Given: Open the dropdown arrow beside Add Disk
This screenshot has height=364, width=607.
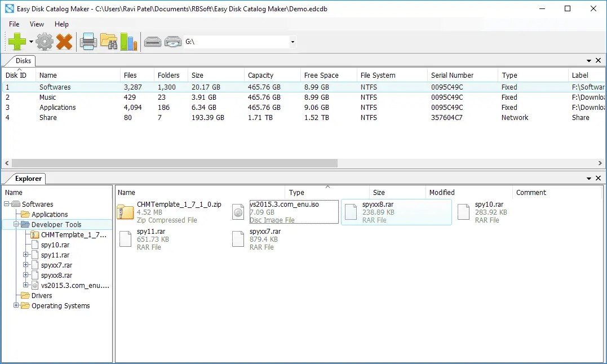Looking at the screenshot, I should point(31,42).
